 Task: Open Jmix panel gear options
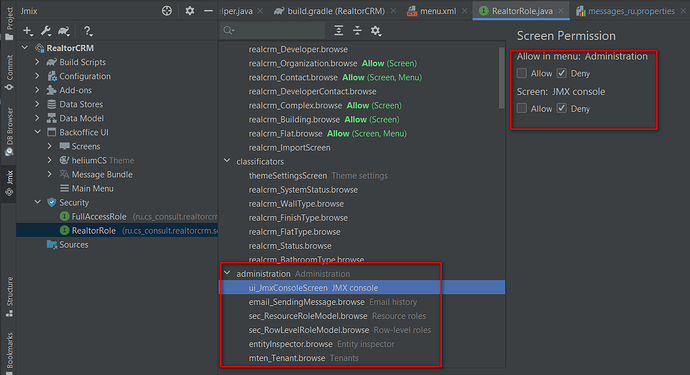pos(190,11)
